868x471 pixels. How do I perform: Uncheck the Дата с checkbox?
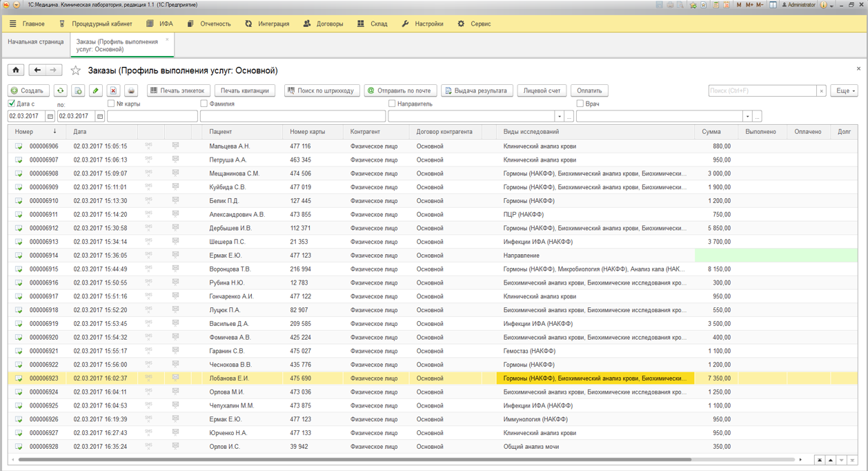(x=12, y=104)
